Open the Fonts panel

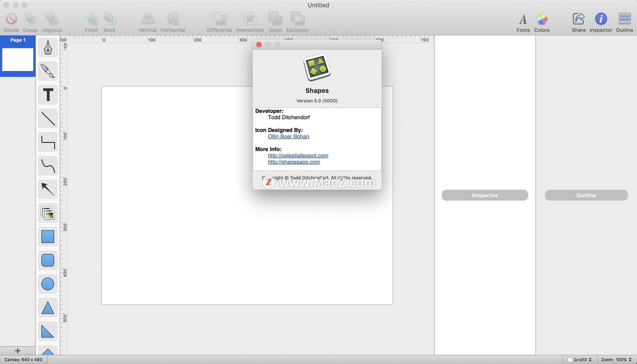(x=523, y=19)
